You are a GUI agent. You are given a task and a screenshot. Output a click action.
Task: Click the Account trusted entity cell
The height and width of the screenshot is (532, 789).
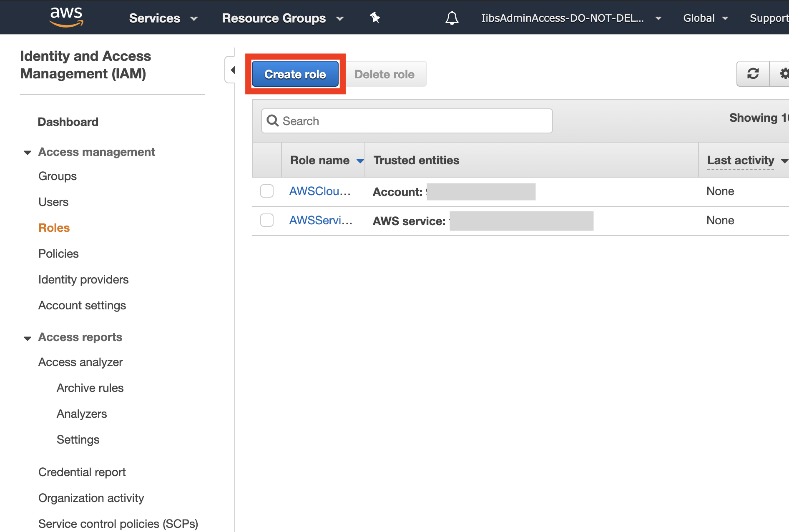point(454,192)
